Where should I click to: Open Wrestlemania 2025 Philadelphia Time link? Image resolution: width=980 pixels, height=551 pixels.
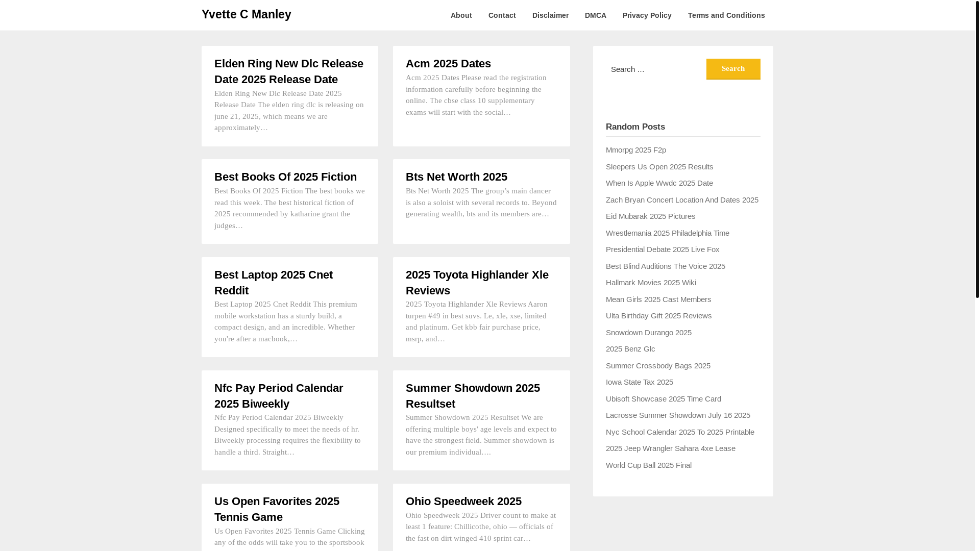point(668,233)
